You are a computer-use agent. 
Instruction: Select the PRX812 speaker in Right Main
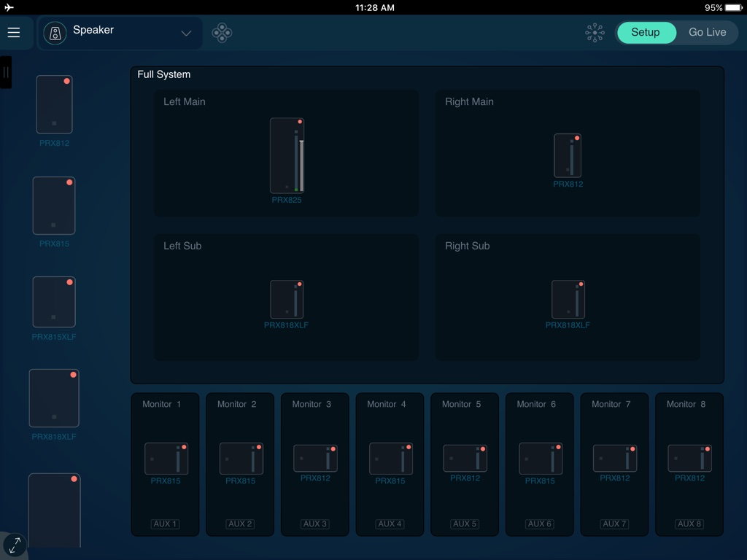pyautogui.click(x=568, y=156)
